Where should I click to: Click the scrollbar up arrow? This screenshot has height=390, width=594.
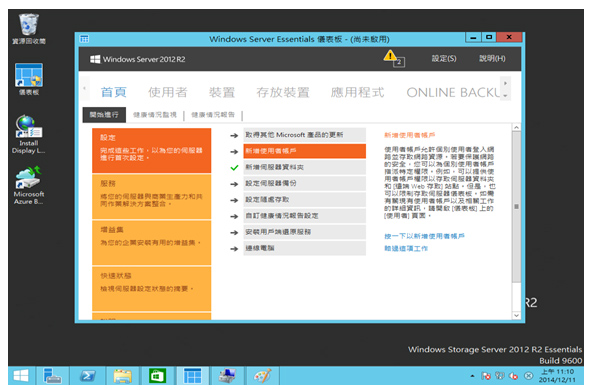(x=516, y=127)
